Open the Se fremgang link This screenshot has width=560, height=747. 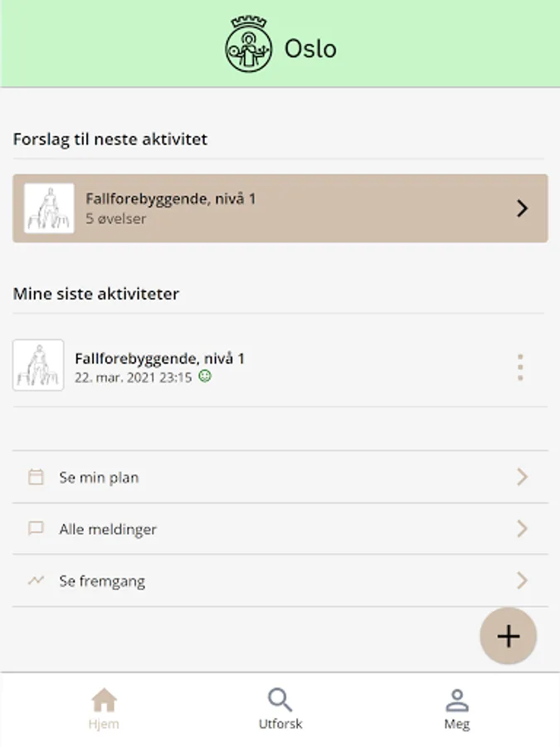(x=102, y=581)
